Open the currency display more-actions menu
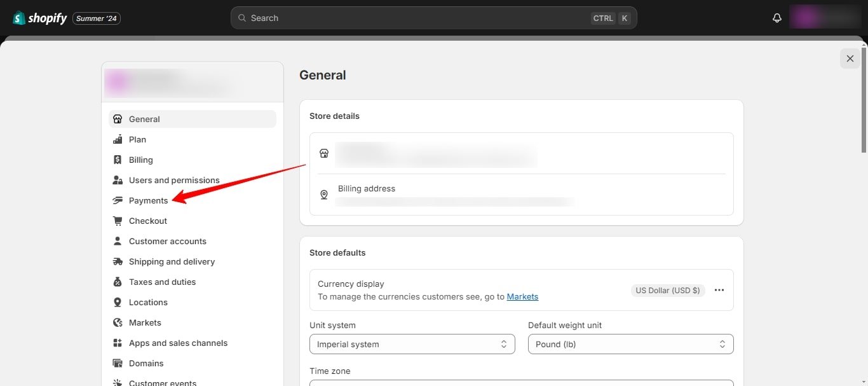The image size is (868, 386). pyautogui.click(x=719, y=290)
